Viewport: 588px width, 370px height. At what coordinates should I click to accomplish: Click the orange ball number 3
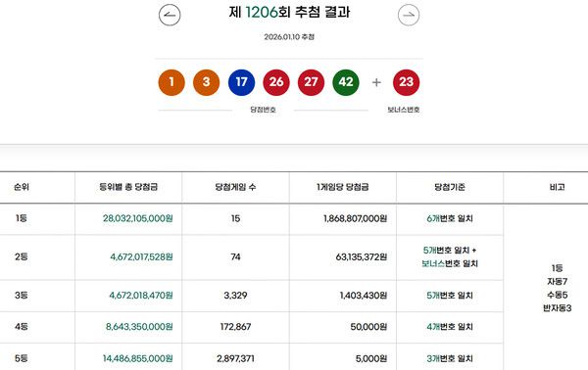point(206,82)
